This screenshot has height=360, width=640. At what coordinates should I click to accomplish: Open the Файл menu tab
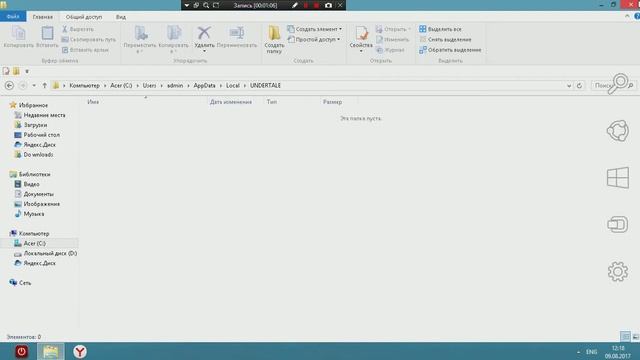point(13,17)
